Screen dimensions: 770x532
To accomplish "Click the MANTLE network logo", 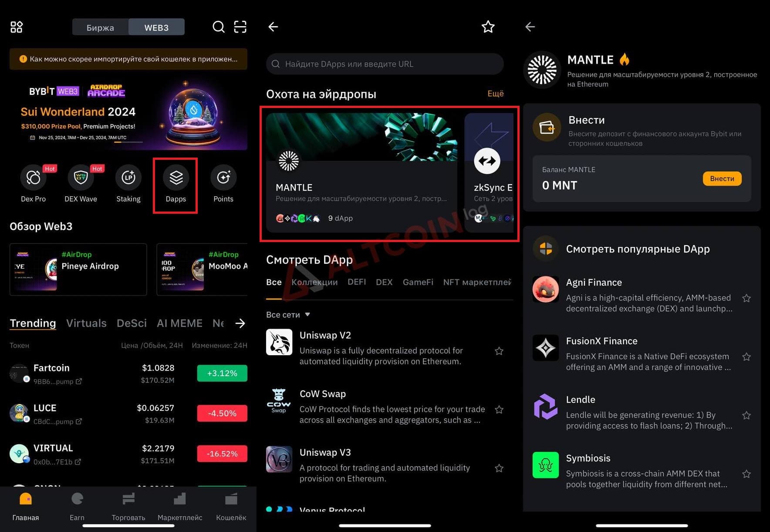I will point(542,70).
